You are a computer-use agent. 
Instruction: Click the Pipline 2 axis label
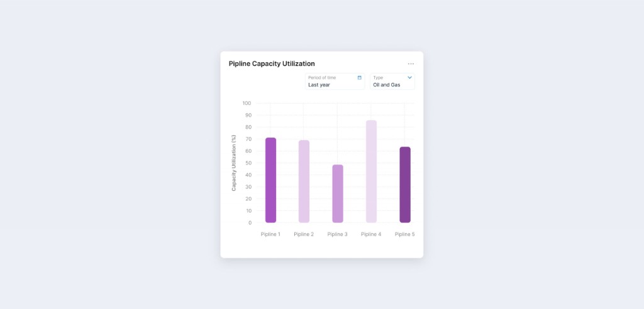point(304,234)
